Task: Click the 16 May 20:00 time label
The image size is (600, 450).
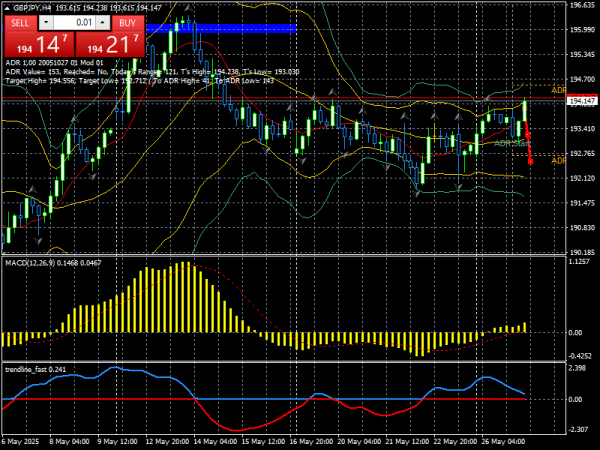Action: (x=311, y=441)
